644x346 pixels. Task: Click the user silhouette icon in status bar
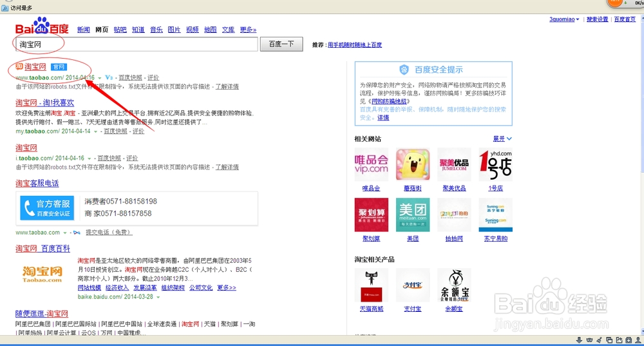pyautogui.click(x=638, y=340)
